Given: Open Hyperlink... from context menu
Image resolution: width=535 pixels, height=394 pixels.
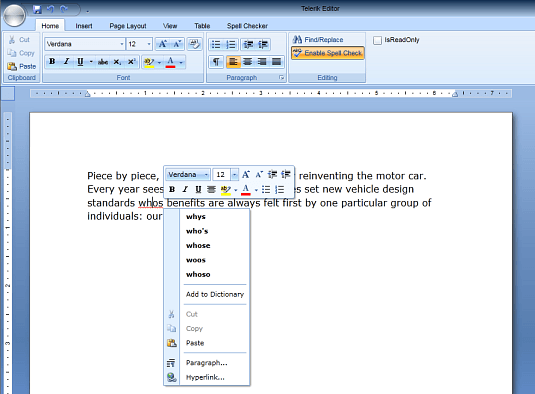Looking at the screenshot, I should click(x=207, y=377).
